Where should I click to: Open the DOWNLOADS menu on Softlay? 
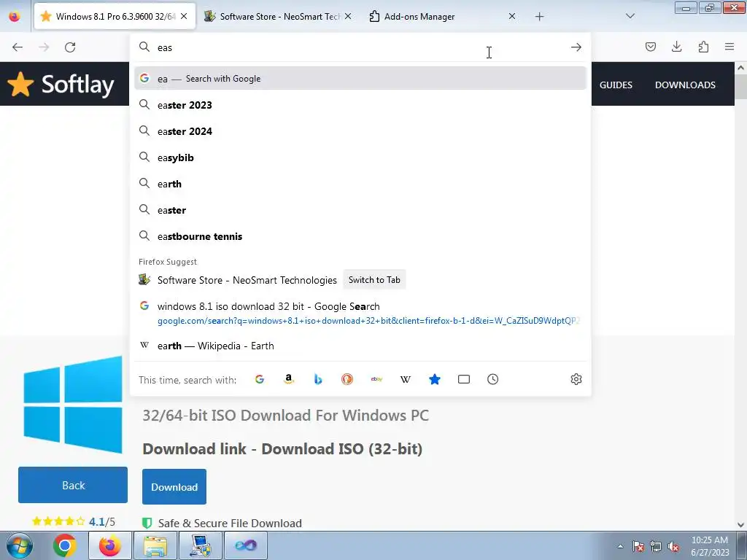pyautogui.click(x=685, y=85)
